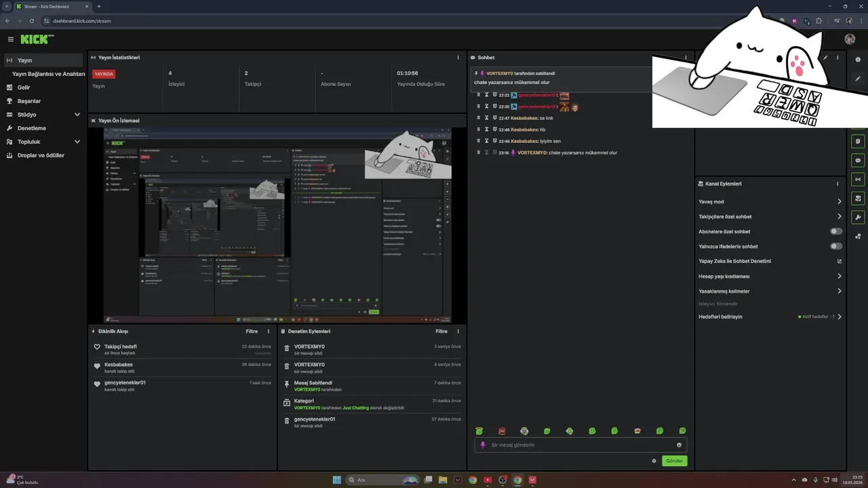The height and width of the screenshot is (488, 868).
Task: Select the Stream - Kick Dashboard browser tab
Action: tap(51, 6)
